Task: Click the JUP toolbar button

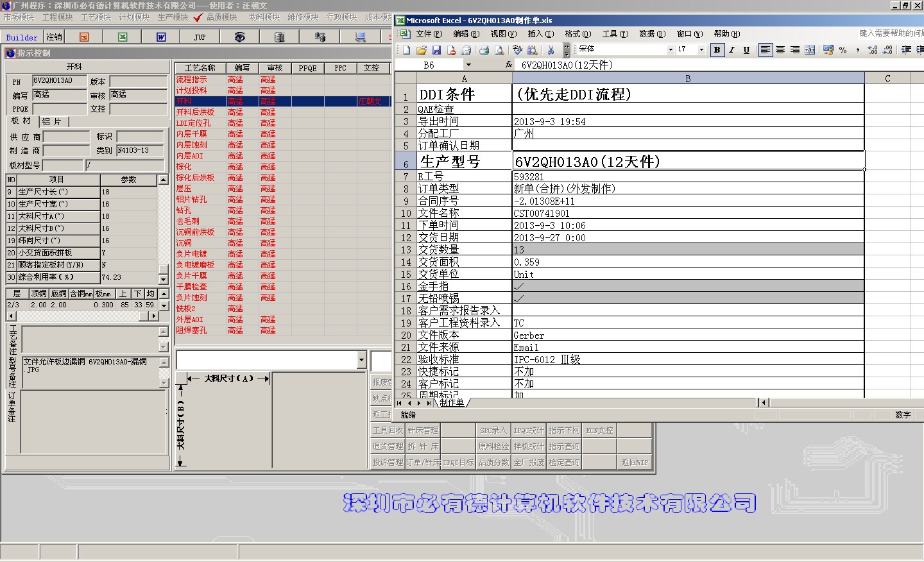Action: point(200,37)
